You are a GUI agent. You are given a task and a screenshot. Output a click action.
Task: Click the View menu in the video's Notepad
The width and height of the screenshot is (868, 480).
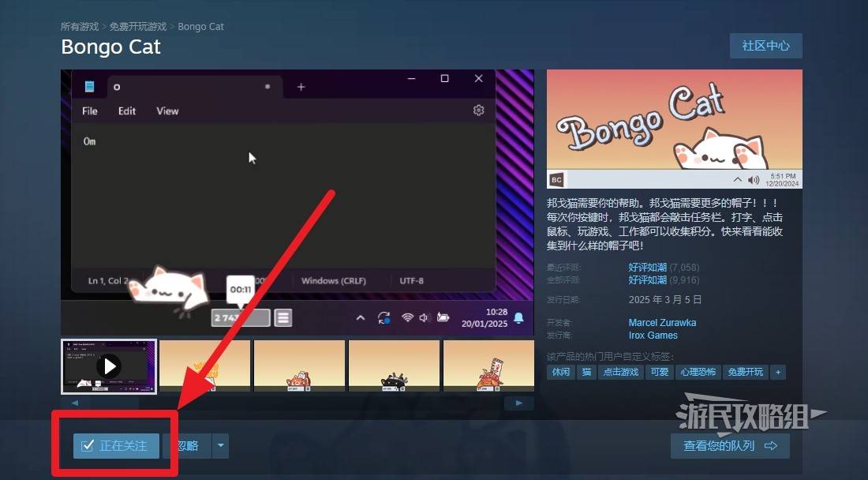point(167,111)
